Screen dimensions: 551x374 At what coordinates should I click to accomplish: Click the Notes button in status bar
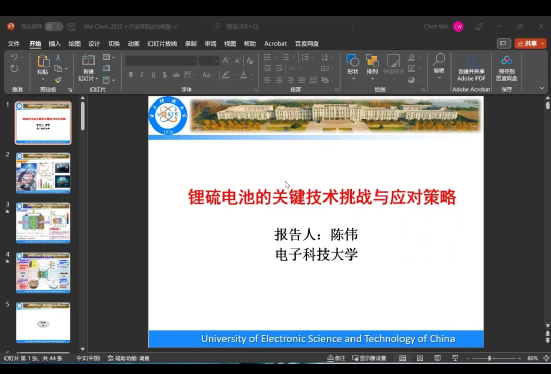coord(336,358)
